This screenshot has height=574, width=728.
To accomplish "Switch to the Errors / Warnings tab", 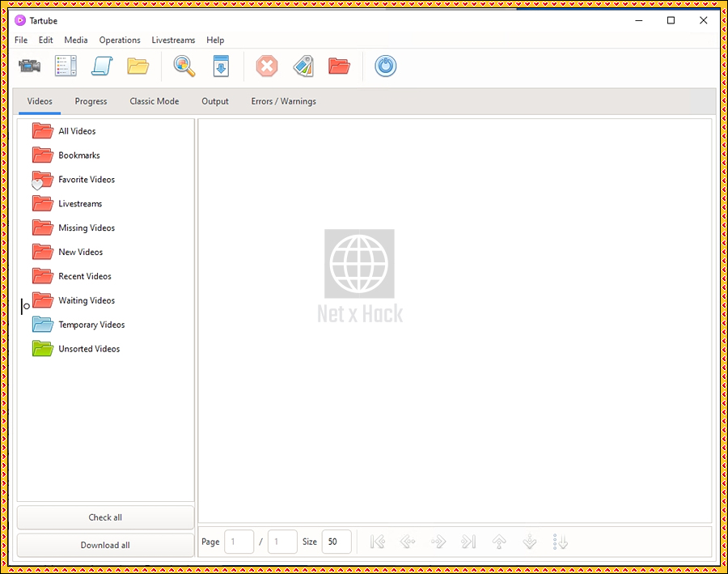I will pyautogui.click(x=284, y=101).
